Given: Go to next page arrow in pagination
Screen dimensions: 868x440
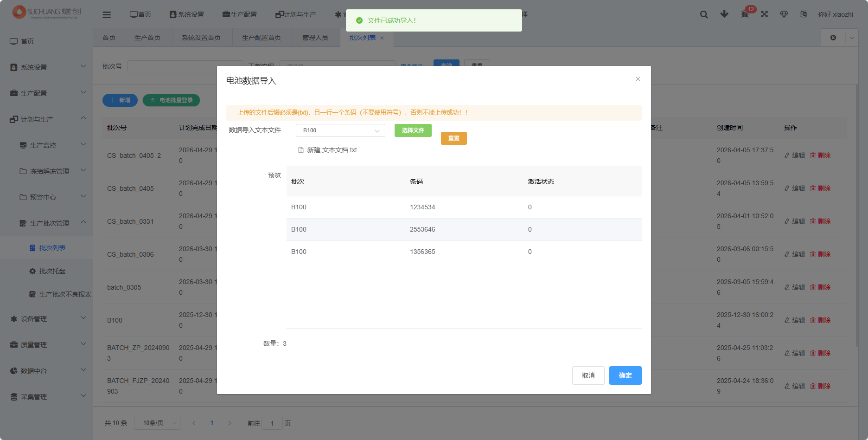Looking at the screenshot, I should [230, 423].
